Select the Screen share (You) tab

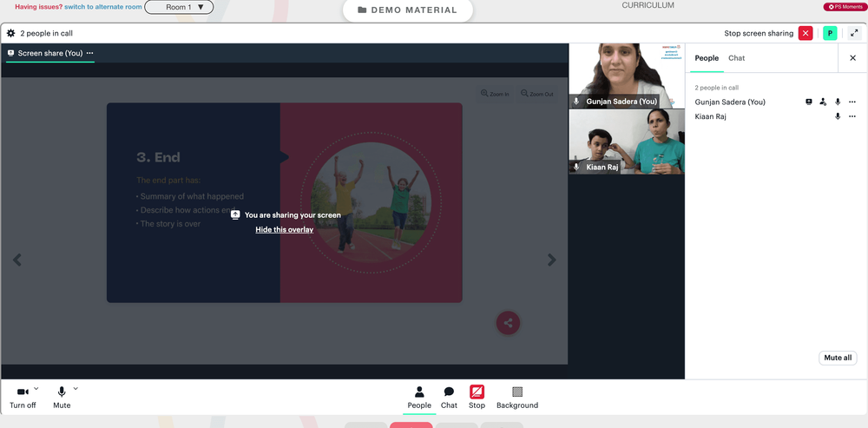click(49, 53)
